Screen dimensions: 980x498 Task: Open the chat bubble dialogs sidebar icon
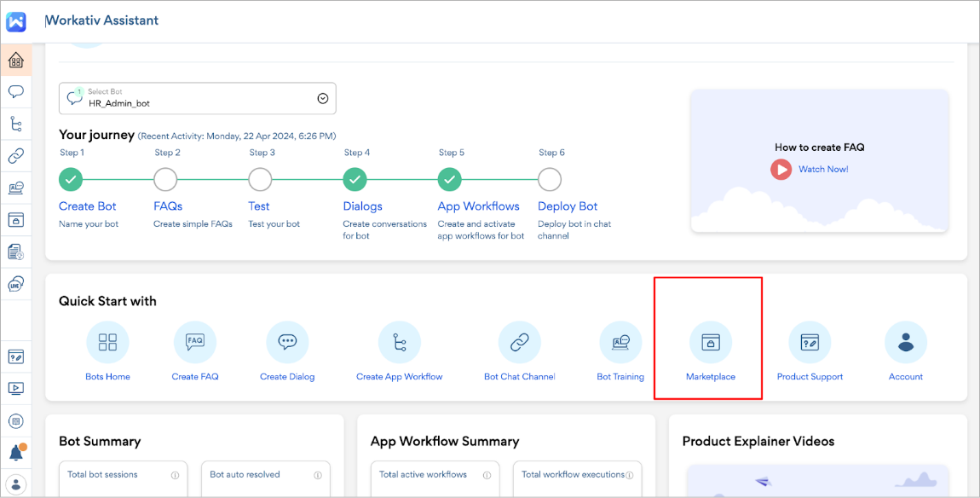click(x=16, y=92)
